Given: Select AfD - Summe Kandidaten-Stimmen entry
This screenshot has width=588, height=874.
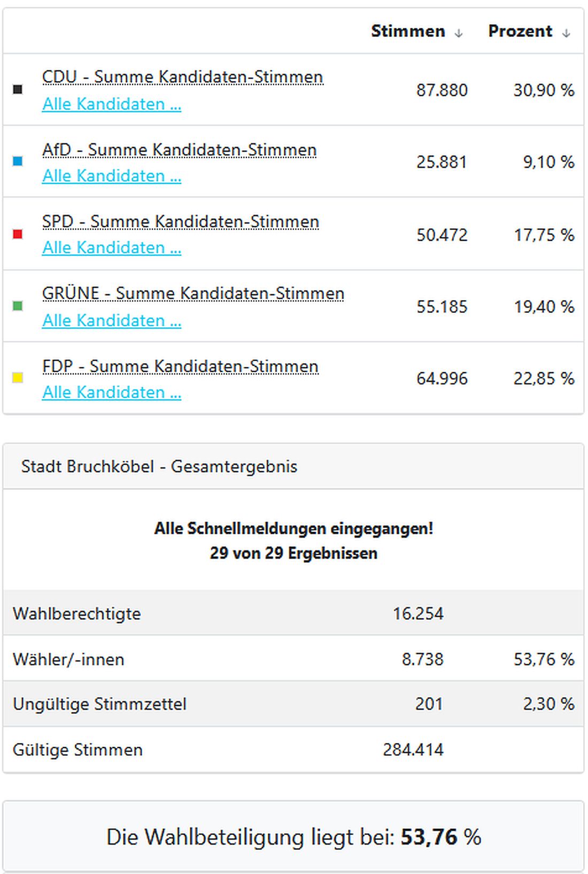Looking at the screenshot, I should [x=180, y=150].
